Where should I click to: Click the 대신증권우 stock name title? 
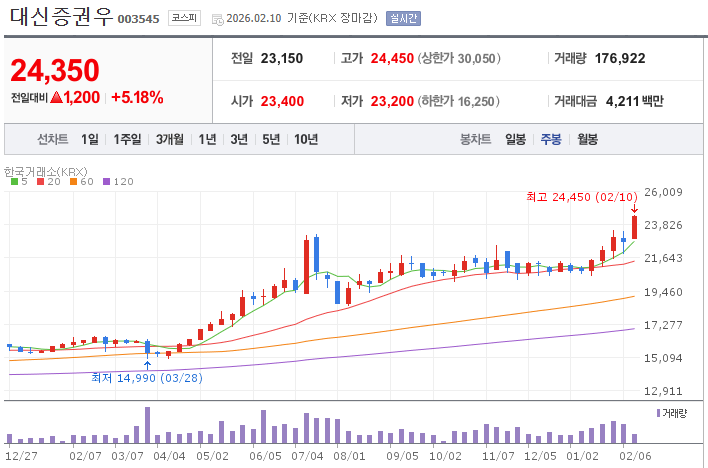pos(60,18)
